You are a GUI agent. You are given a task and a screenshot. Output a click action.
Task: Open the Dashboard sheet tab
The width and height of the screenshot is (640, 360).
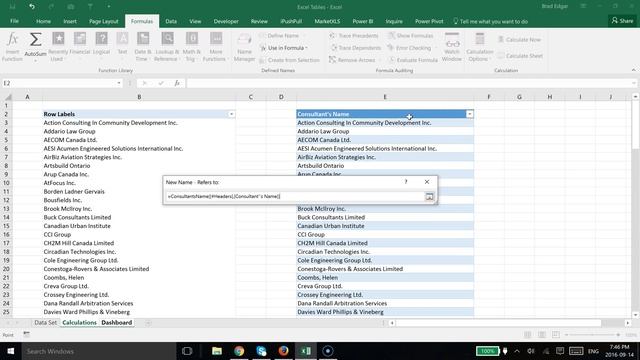tap(117, 322)
